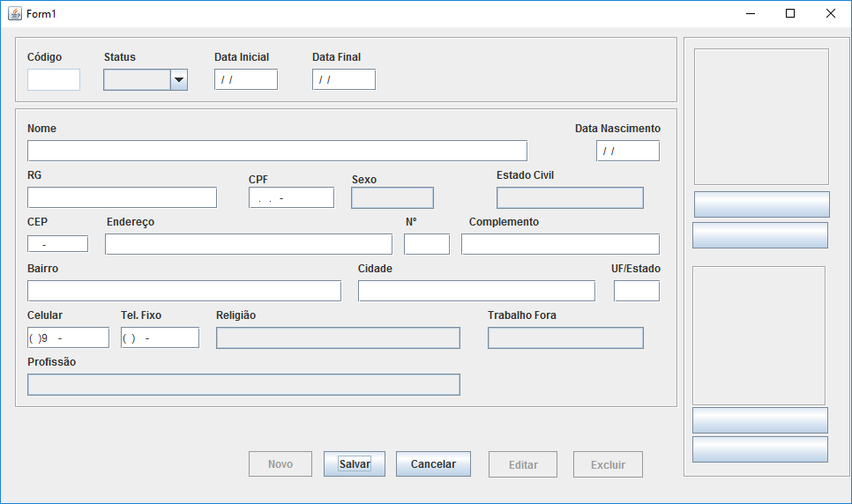Click the Cidade text field

476,291
